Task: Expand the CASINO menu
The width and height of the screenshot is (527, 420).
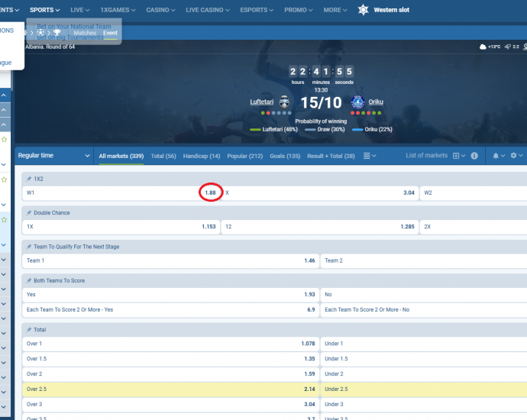Action: point(160,10)
